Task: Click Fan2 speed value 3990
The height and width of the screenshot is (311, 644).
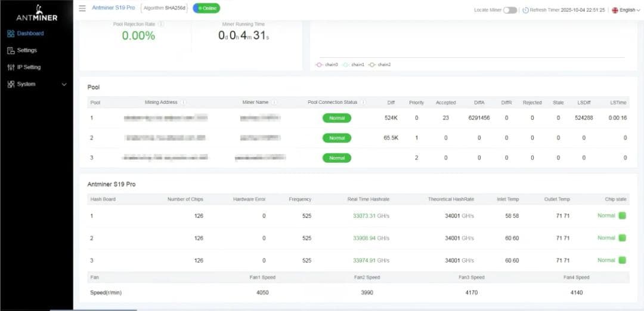Action: 367,293
